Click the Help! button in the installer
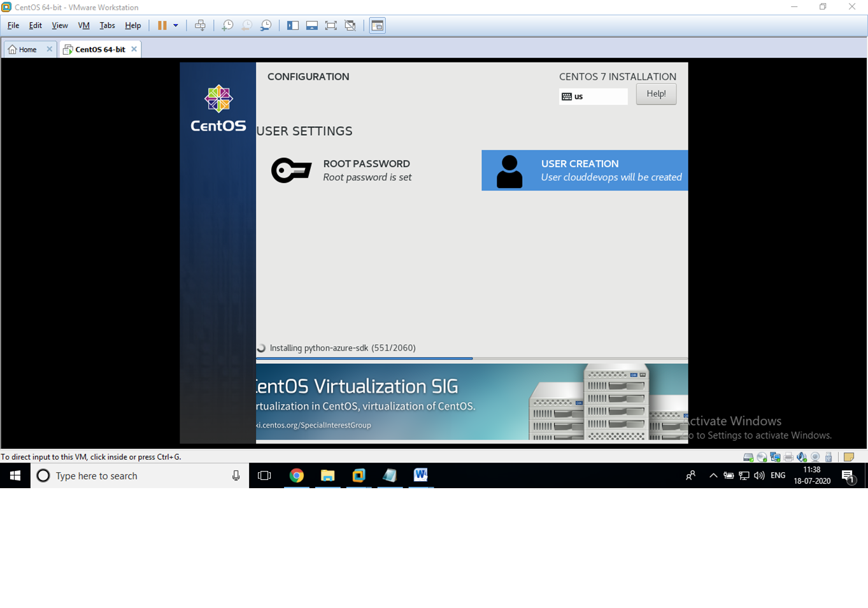Screen dimensions: 868x608 [656, 94]
